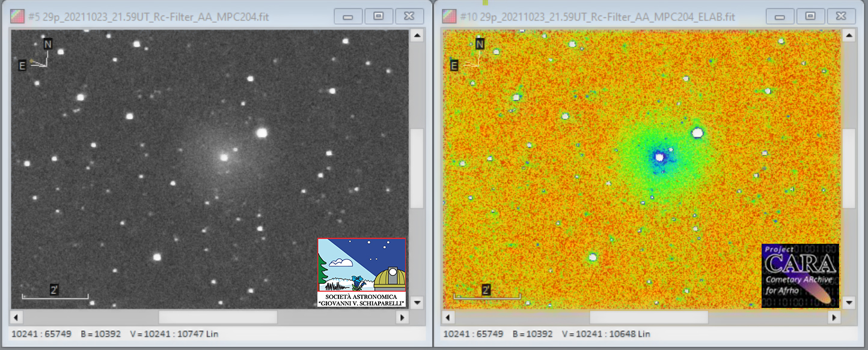
Task: Click the scroll-right arrow in right window
Action: point(834,317)
